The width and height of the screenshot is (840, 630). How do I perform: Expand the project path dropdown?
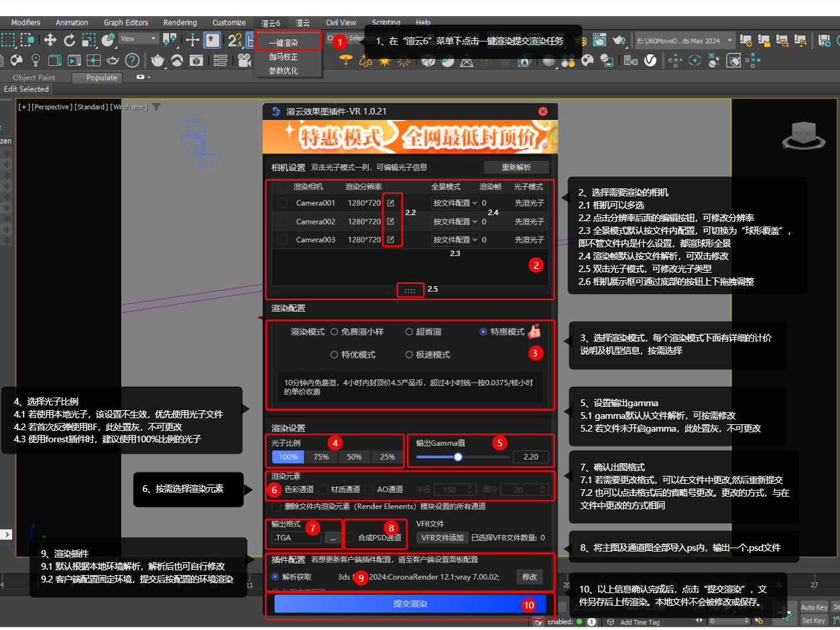pos(729,40)
